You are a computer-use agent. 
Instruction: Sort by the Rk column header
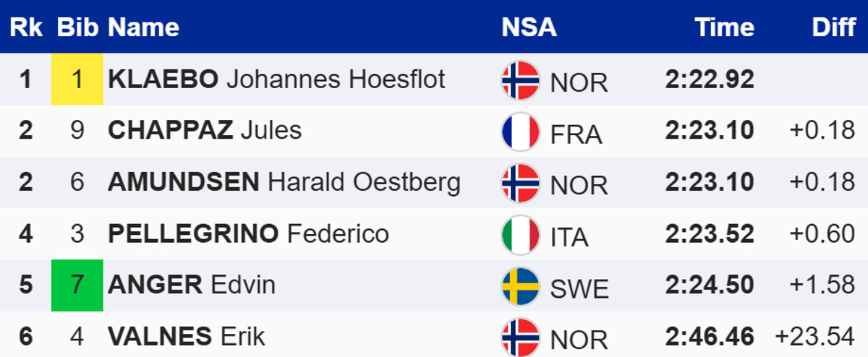(x=26, y=27)
